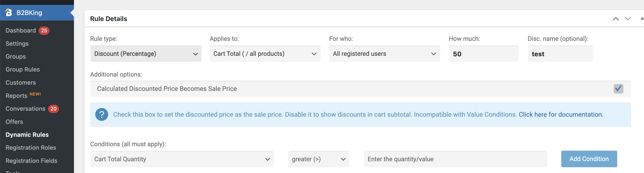Viewport: 644px width, 173px height.
Task: Open the Rule type dropdown
Action: (x=146, y=54)
